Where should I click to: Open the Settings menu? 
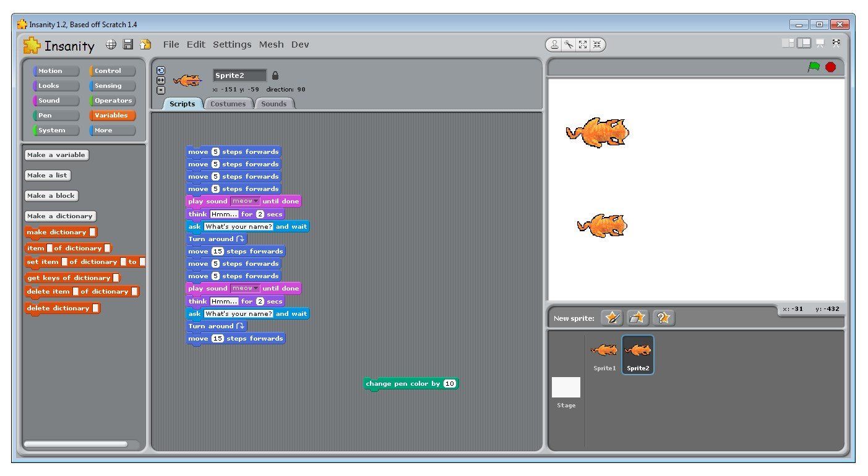(232, 45)
